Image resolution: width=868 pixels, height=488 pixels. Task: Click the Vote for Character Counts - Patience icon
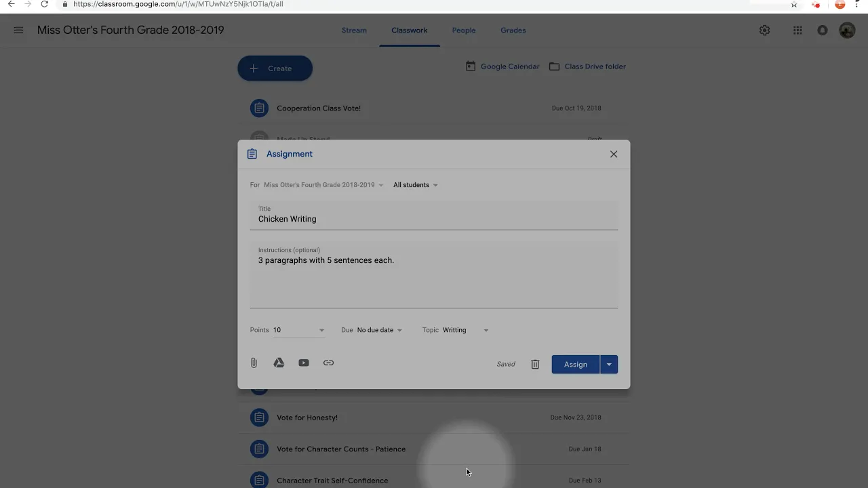pyautogui.click(x=259, y=449)
